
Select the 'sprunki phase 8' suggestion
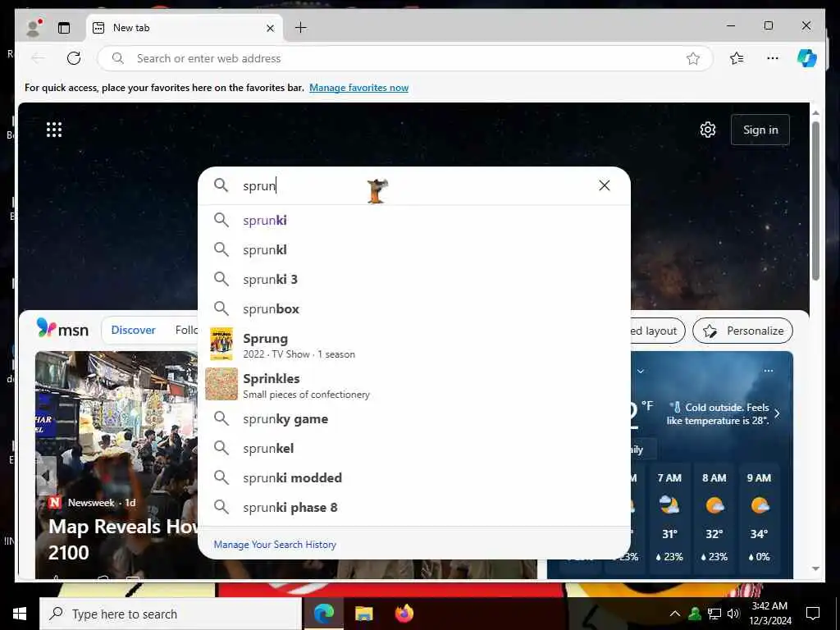(x=413, y=507)
